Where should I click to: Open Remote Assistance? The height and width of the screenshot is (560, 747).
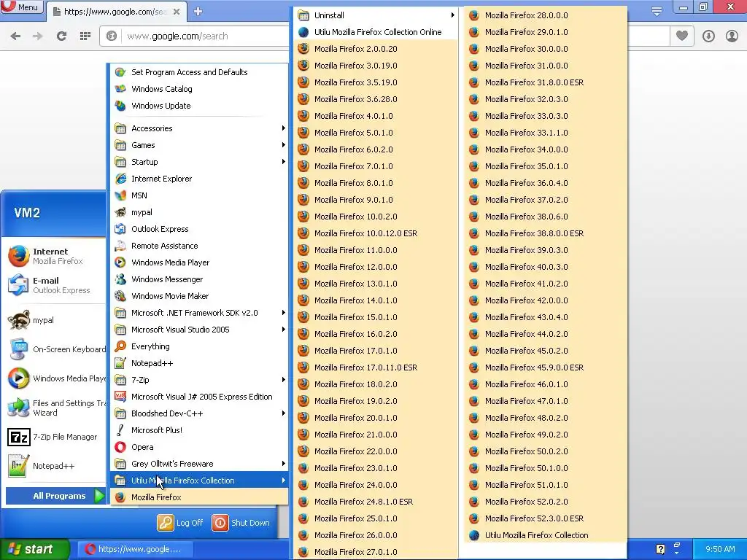pos(199,246)
